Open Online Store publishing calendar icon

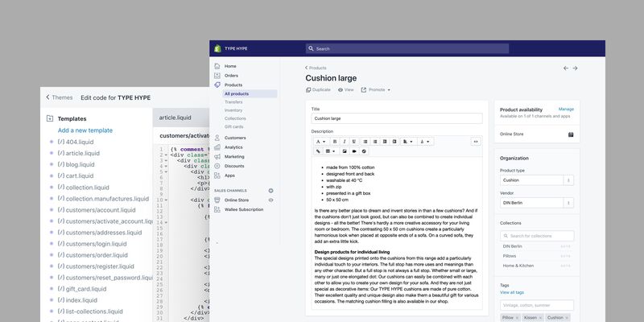click(571, 134)
